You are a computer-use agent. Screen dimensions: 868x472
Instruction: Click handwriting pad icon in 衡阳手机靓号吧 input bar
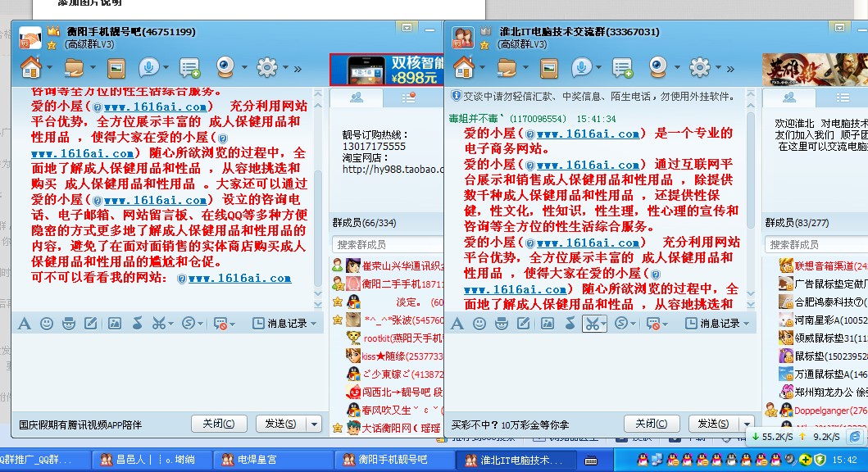tap(91, 323)
